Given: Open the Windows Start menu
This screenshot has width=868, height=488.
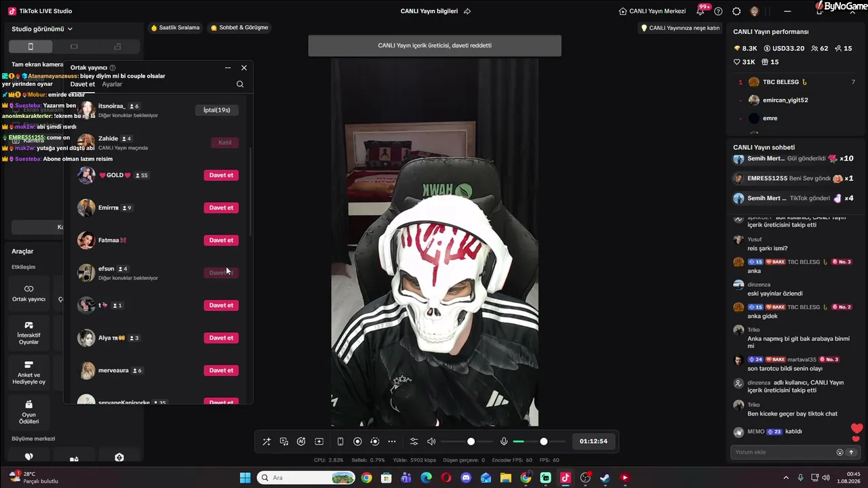Looking at the screenshot, I should [x=245, y=478].
